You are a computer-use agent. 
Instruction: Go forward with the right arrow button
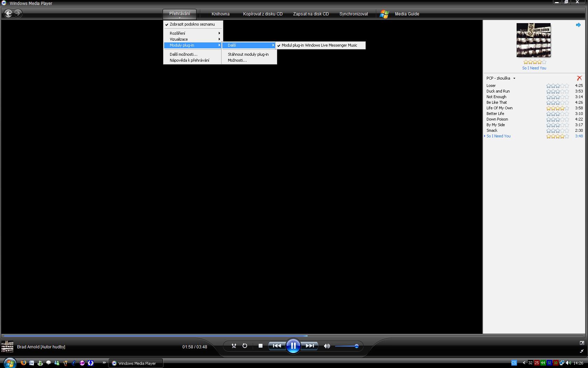click(18, 13)
